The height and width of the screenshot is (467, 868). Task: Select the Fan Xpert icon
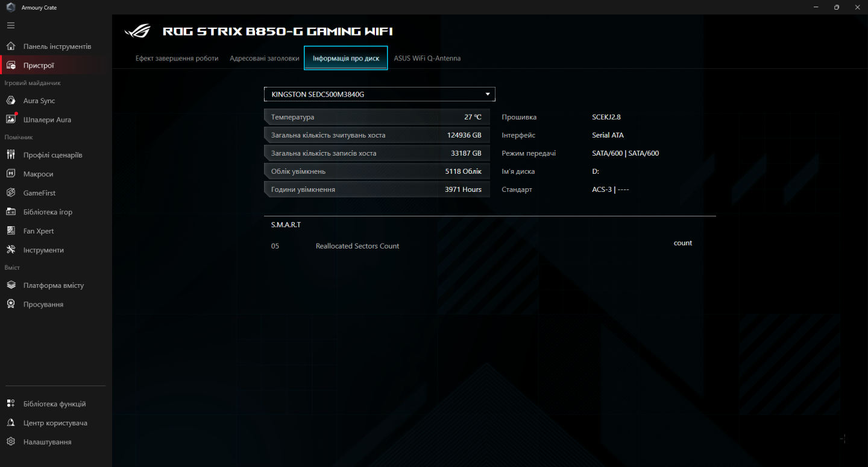pyautogui.click(x=11, y=231)
